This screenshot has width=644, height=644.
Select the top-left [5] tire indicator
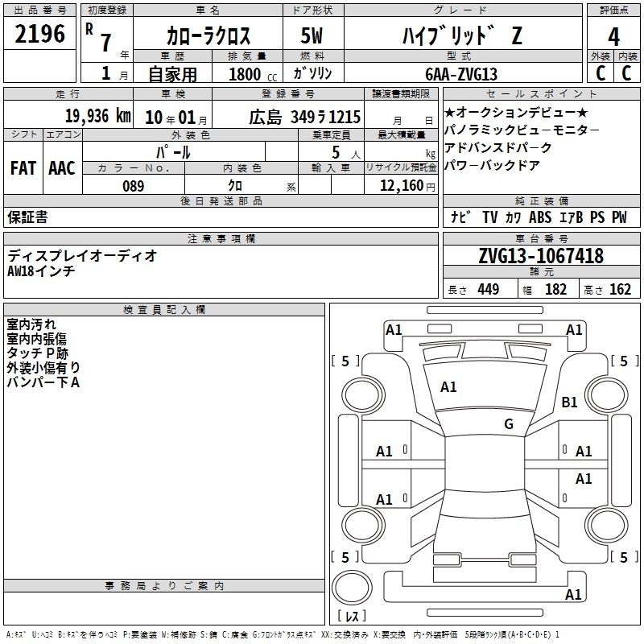pyautogui.click(x=345, y=361)
